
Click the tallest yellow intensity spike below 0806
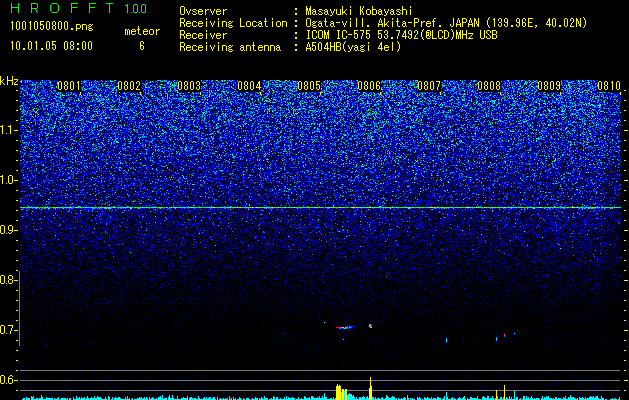[370, 388]
